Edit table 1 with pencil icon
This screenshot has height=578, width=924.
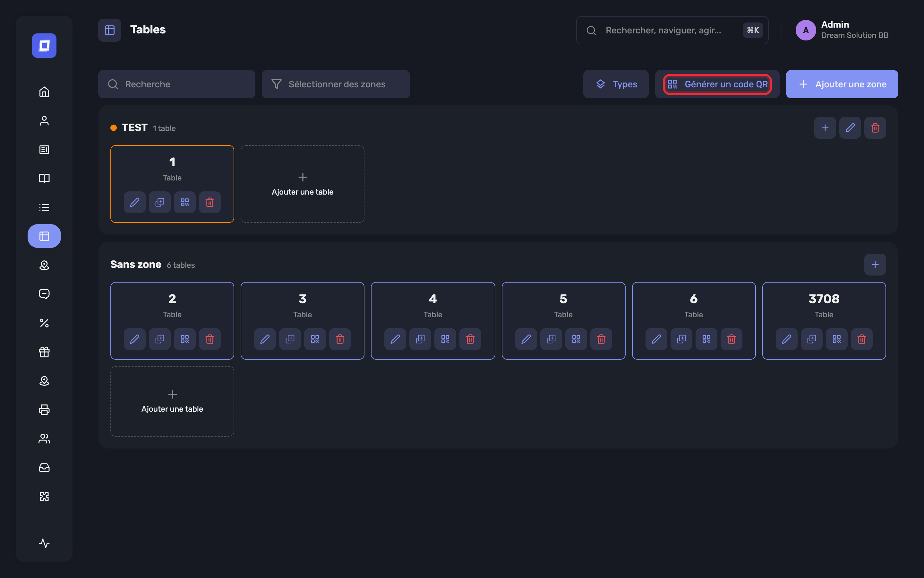(135, 202)
